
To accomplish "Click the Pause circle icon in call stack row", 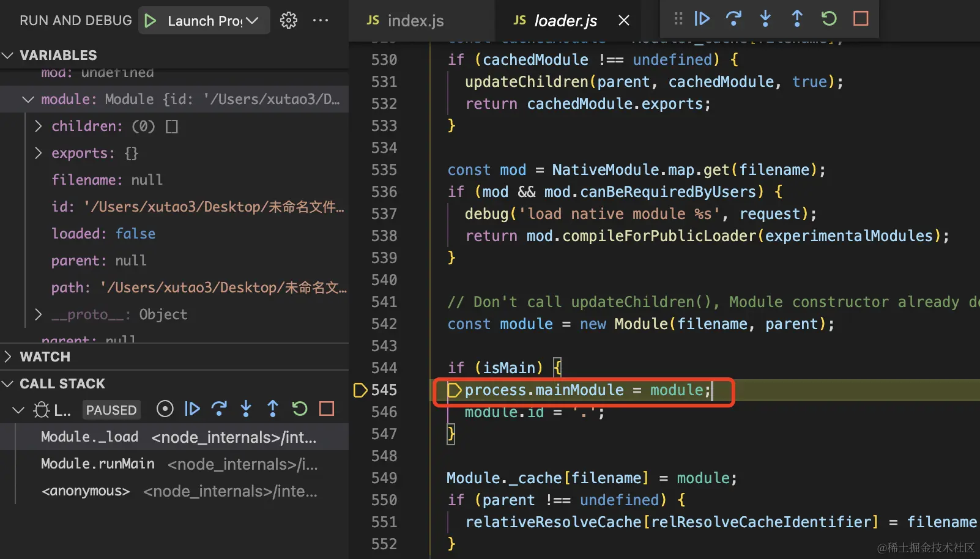I will [x=165, y=409].
